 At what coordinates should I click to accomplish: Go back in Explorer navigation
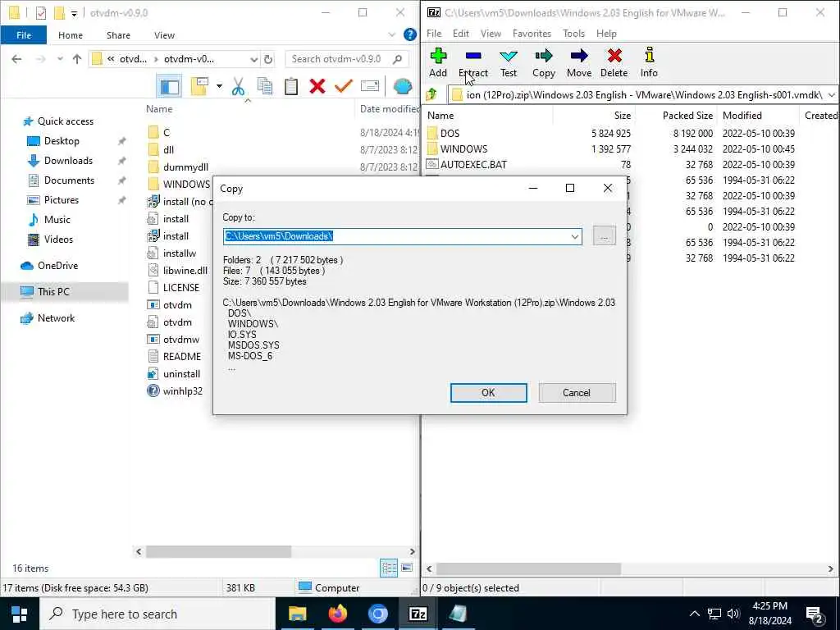pyautogui.click(x=16, y=59)
